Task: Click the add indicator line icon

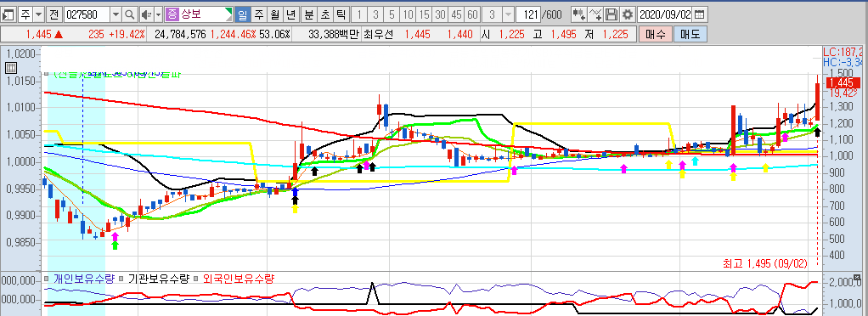Action: pyautogui.click(x=595, y=14)
